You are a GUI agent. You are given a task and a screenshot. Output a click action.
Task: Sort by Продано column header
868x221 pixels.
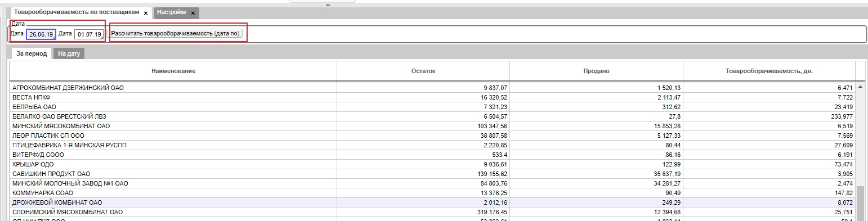tap(596, 71)
